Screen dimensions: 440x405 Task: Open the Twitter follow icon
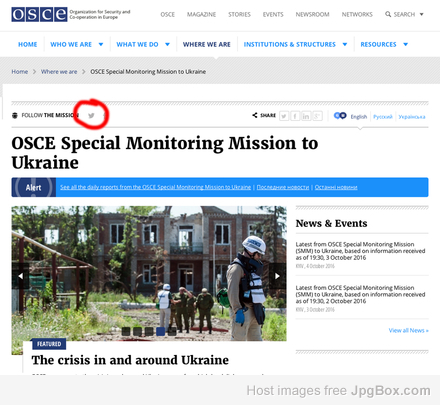[x=91, y=115]
